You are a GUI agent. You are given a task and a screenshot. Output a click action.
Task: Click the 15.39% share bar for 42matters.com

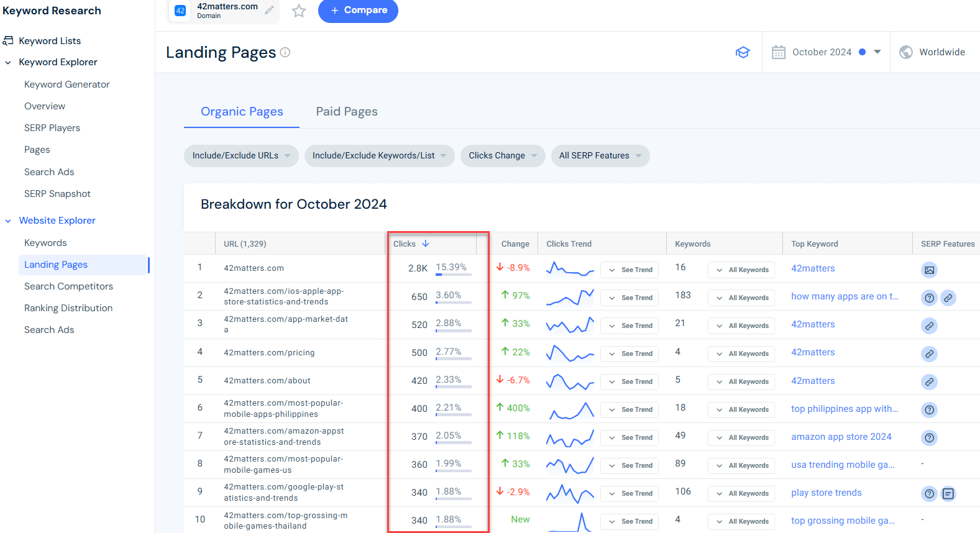pyautogui.click(x=453, y=274)
